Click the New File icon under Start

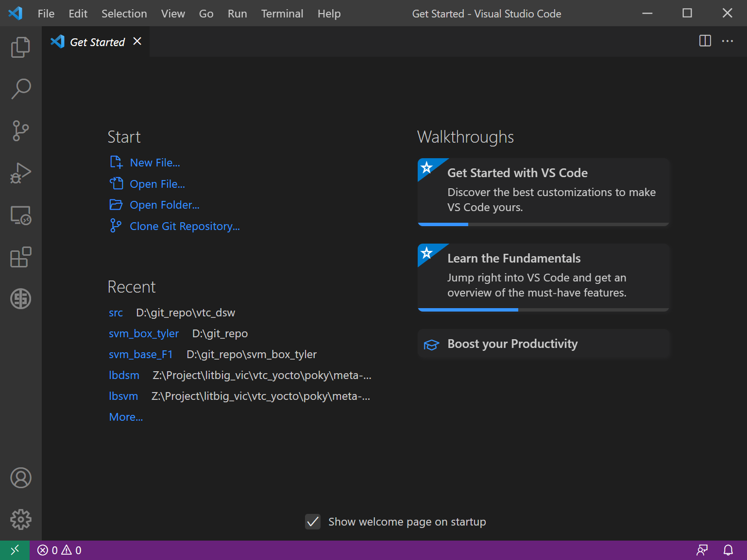coord(116,162)
